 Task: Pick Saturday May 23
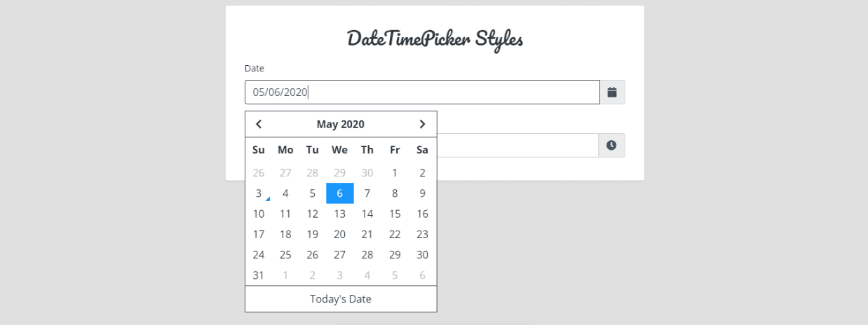422,235
